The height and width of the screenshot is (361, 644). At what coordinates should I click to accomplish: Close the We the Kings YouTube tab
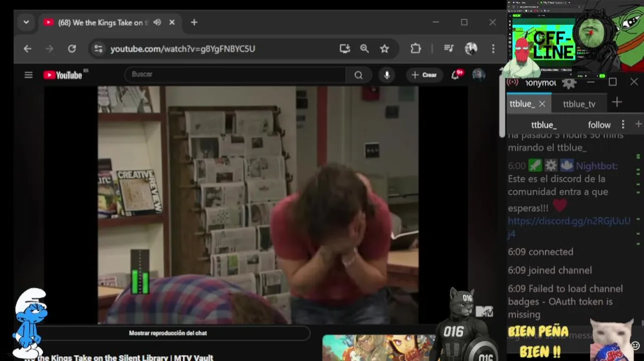(172, 23)
